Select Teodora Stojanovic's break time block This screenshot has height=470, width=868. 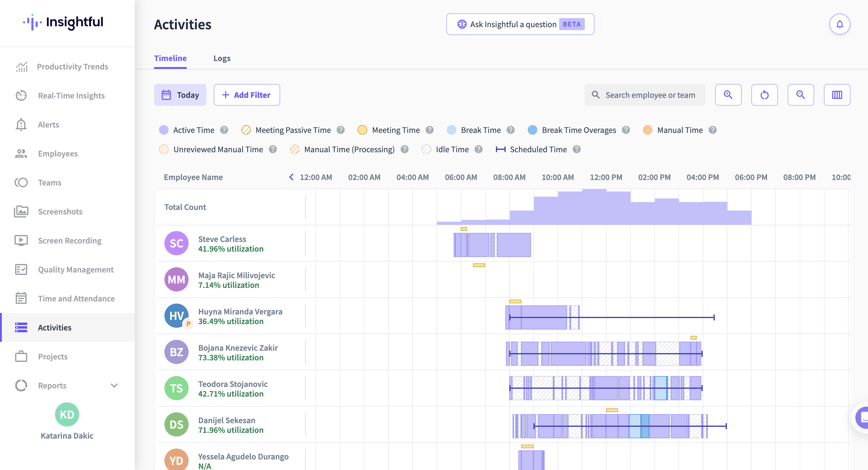pyautogui.click(x=660, y=388)
